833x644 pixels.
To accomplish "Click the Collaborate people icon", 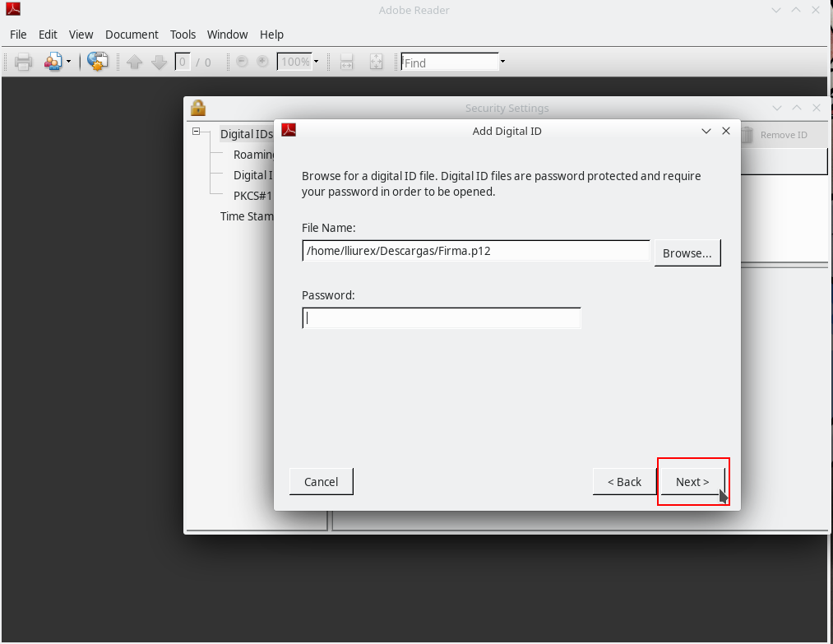I will coord(53,62).
